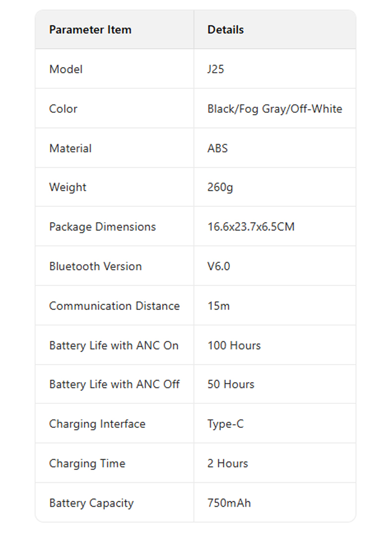Select the Bluetooth Version label

[95, 266]
